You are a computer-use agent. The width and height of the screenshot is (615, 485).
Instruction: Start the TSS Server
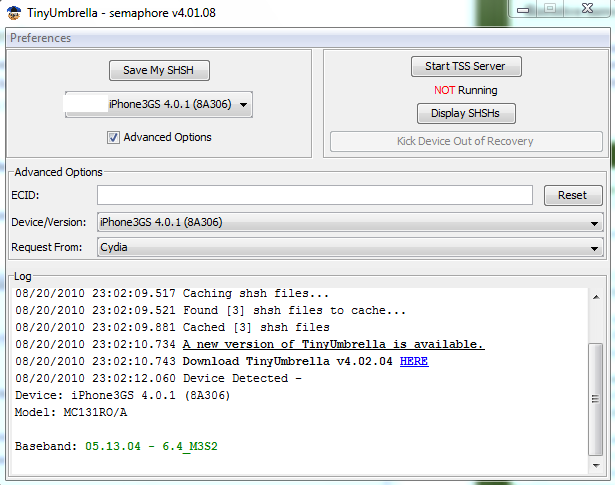click(465, 67)
